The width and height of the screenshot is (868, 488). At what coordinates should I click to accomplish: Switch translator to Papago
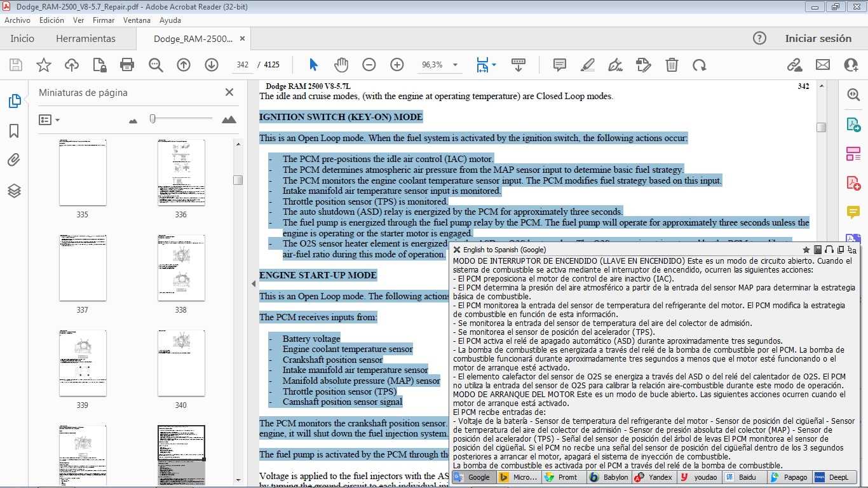pos(788,477)
